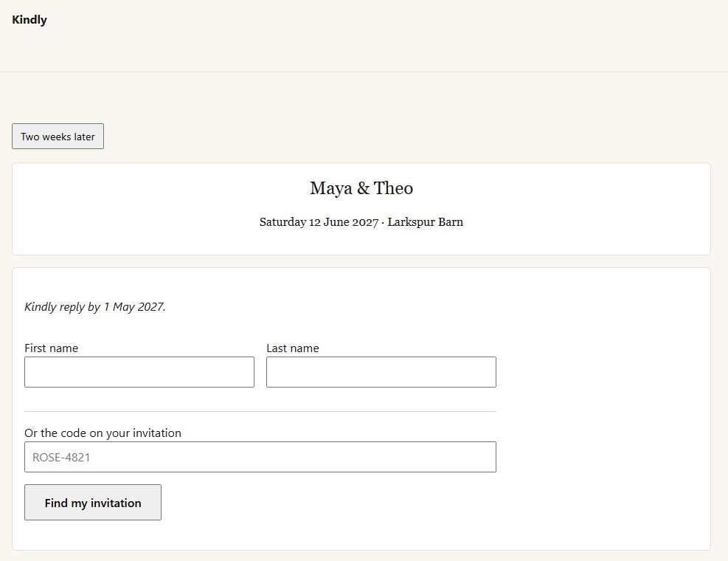Viewport: 728px width, 561px height.
Task: Click '1 May 2027' in the reply note
Action: pyautogui.click(x=134, y=307)
